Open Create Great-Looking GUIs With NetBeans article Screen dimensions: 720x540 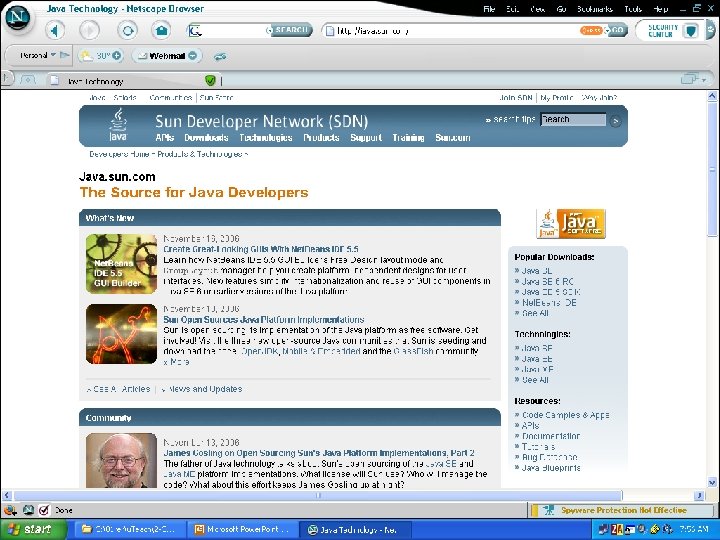coord(261,249)
